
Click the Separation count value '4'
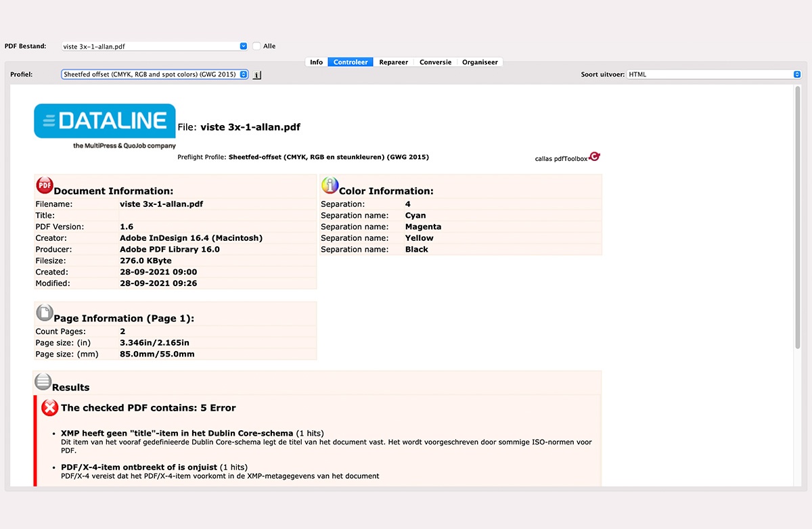[x=408, y=204]
